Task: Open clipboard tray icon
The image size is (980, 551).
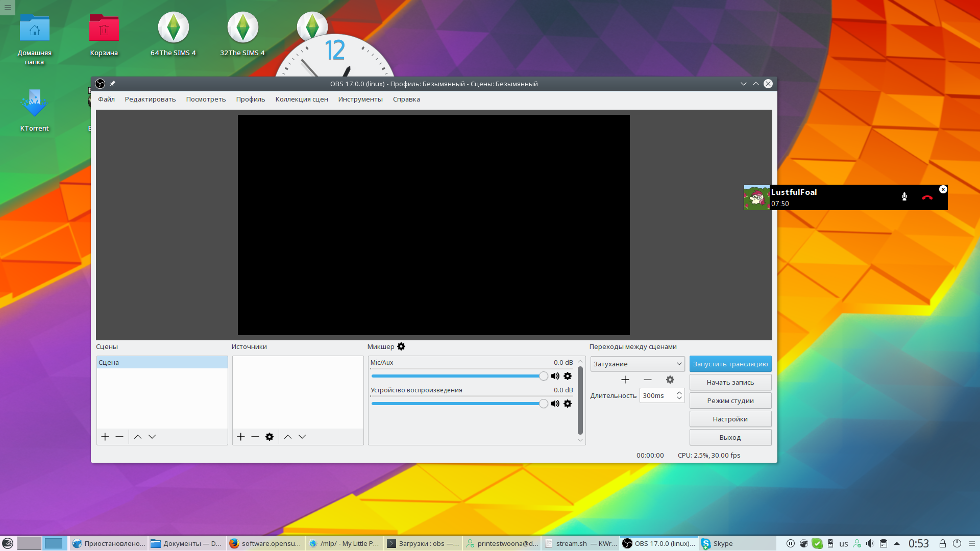Action: click(883, 543)
